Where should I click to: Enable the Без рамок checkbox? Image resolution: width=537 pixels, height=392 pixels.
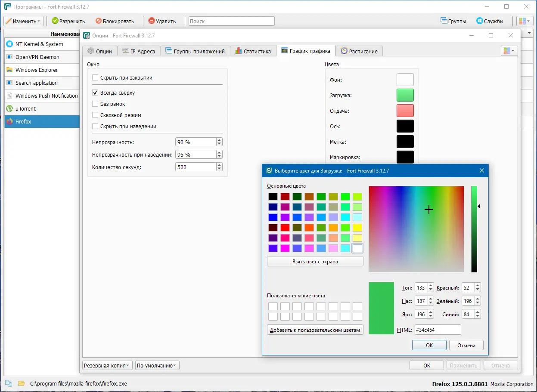tap(96, 104)
